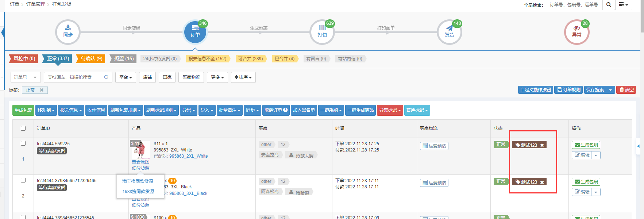The height and width of the screenshot is (219, 644).
Task: Click the global search magnifier icon
Action: coord(609,5)
